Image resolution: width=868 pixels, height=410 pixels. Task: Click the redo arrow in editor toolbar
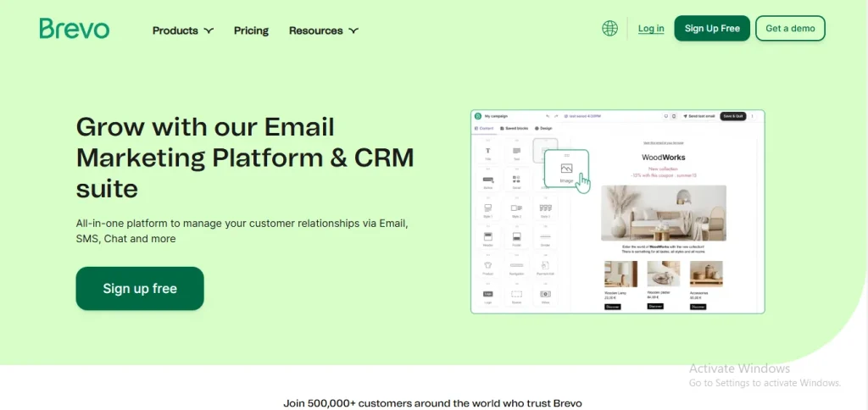557,116
